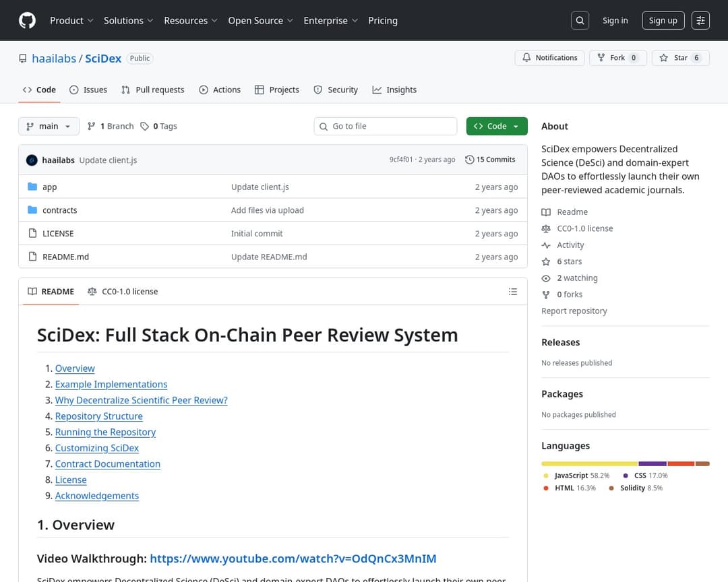Viewport: 728px width, 582px height.
Task: Click the Sign up button
Action: [x=663, y=20]
